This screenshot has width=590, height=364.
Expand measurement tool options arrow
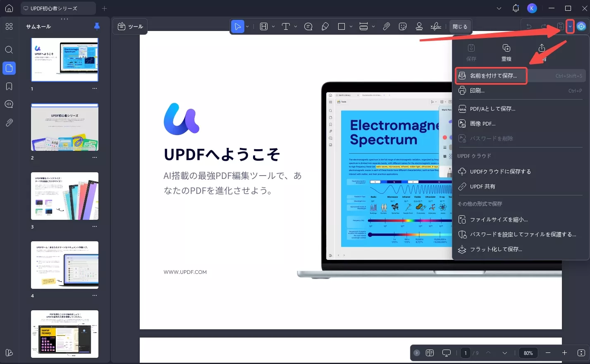(x=373, y=26)
